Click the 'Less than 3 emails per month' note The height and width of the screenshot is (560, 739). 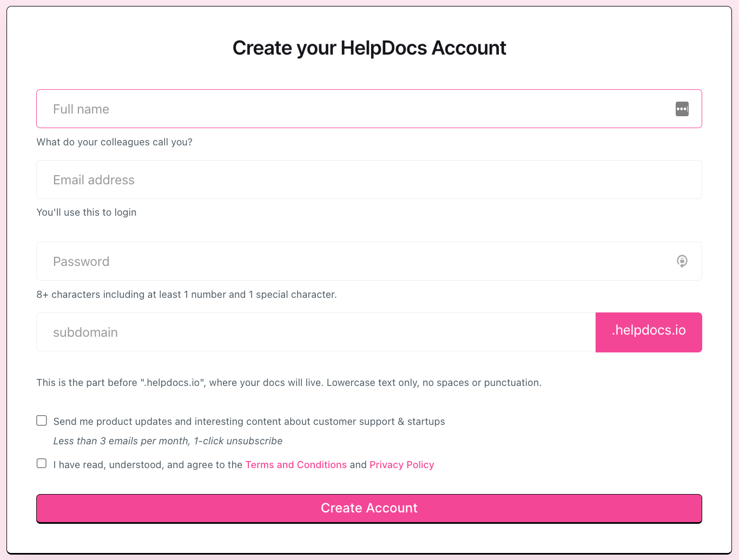(168, 441)
